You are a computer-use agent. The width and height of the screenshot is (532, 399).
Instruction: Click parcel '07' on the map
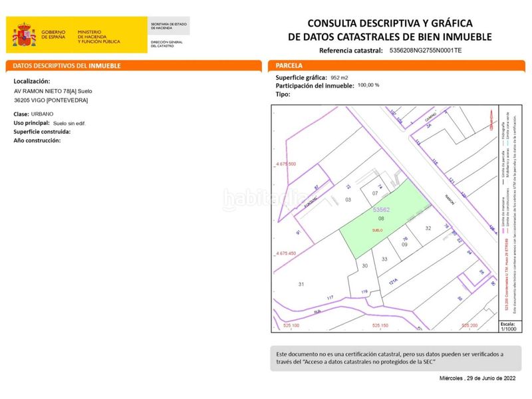coord(375,194)
